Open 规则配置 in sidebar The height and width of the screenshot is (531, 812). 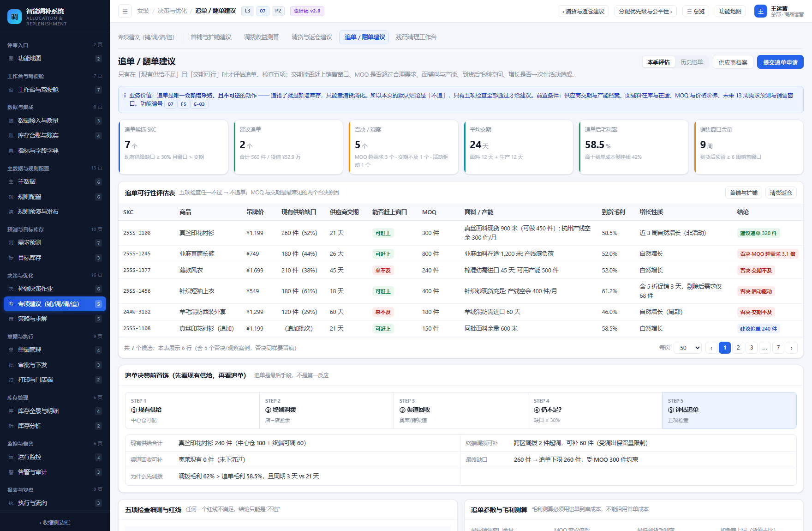[55, 197]
